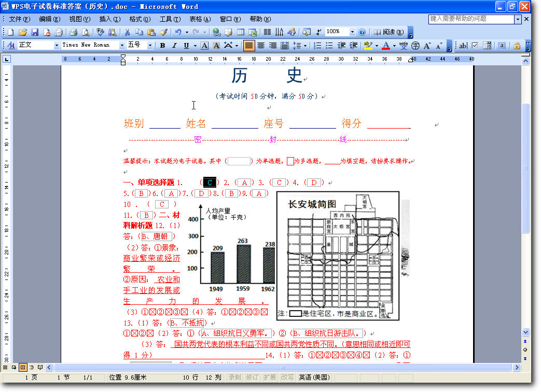Click the 录制 status bar indicator
541x392 pixels.
[235, 377]
